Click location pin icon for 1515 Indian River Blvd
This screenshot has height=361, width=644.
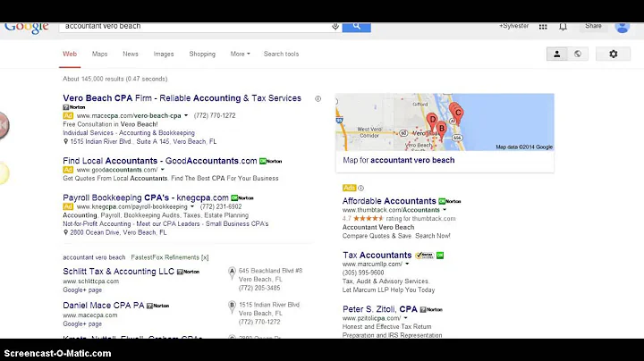65,141
